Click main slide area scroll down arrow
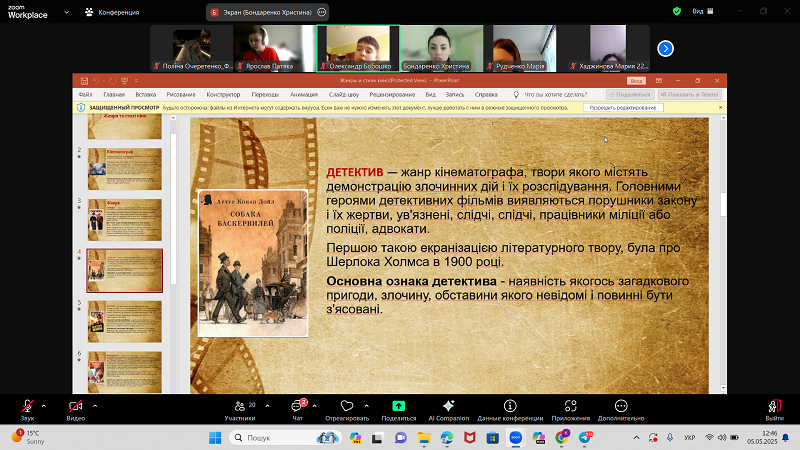Viewport: 800px width, 450px height. pos(723,388)
